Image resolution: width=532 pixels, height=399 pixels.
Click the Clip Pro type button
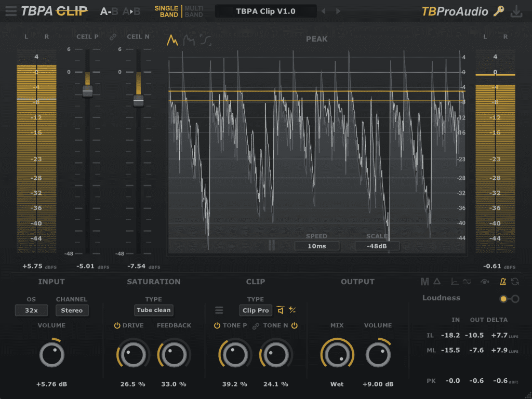255,310
